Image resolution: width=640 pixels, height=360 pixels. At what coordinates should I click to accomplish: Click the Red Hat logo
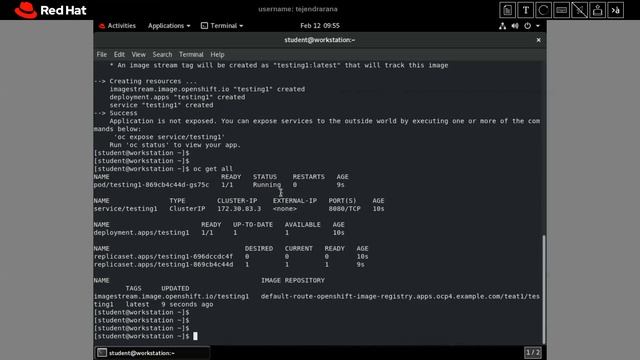point(51,10)
